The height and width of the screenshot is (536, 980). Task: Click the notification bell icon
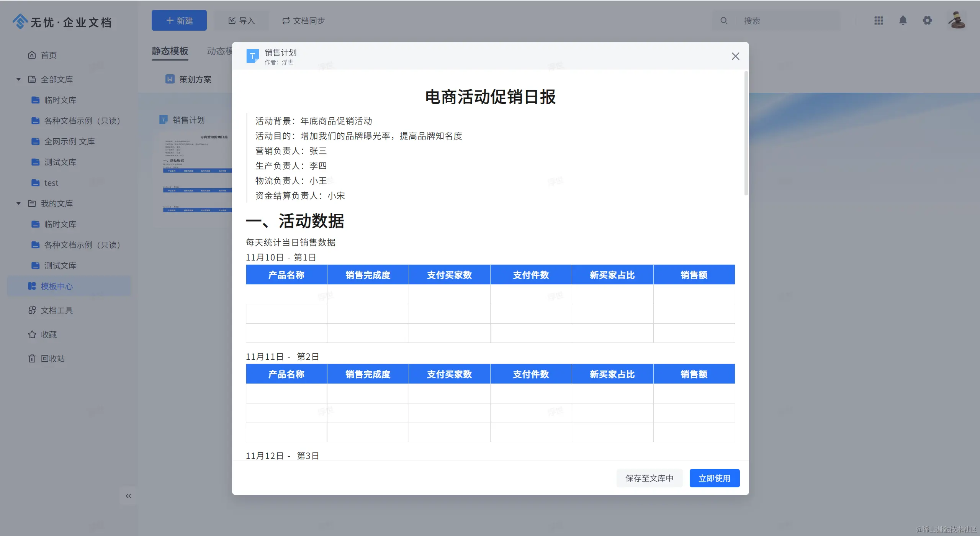click(903, 20)
